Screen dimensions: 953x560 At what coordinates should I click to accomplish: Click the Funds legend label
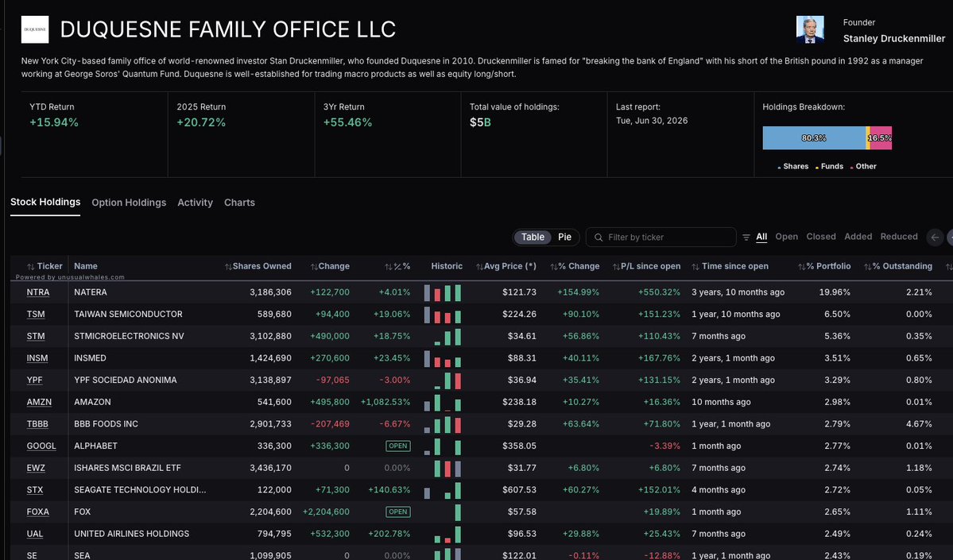[x=832, y=167]
